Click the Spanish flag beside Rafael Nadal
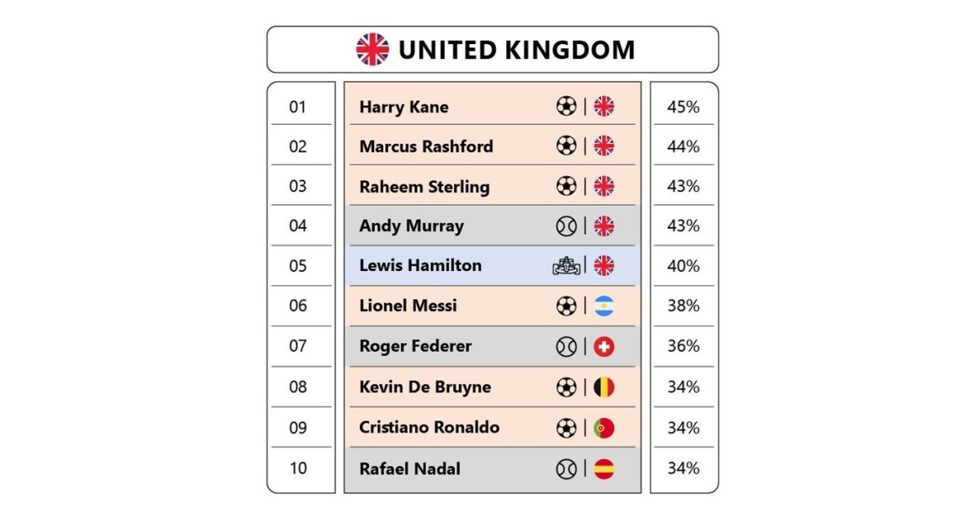Screen dimensions: 980x512 (604, 469)
